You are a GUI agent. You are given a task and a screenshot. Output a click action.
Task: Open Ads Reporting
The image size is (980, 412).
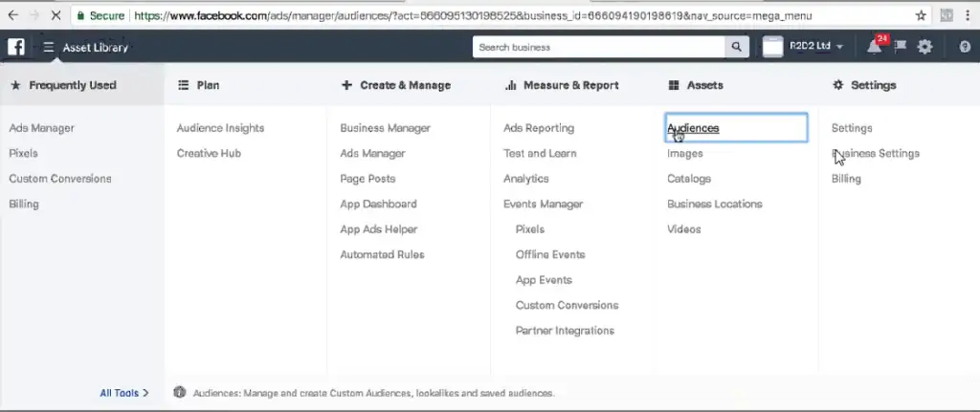tap(539, 128)
